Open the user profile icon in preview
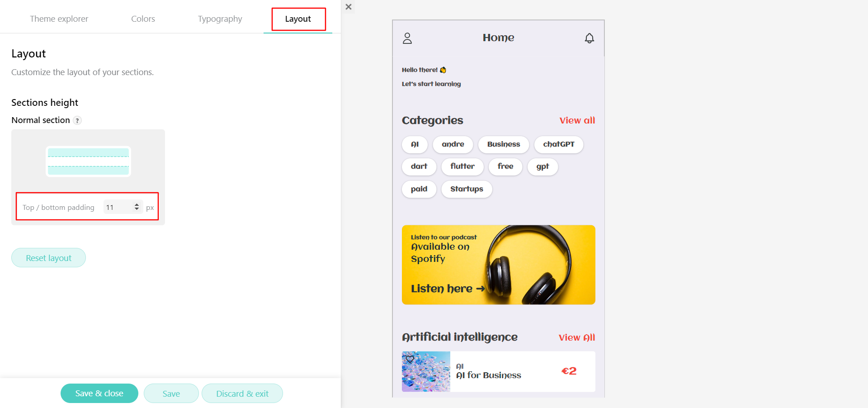The width and height of the screenshot is (868, 408). [407, 38]
